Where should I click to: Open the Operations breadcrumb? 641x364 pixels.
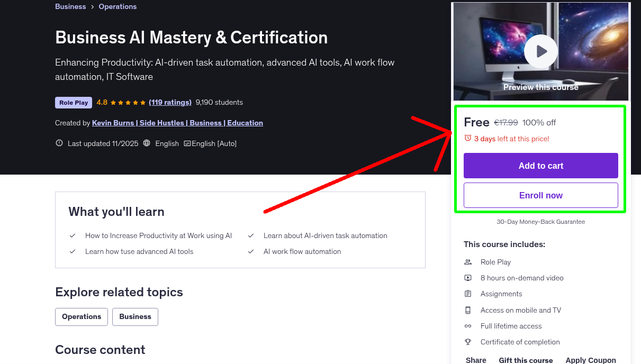point(118,6)
